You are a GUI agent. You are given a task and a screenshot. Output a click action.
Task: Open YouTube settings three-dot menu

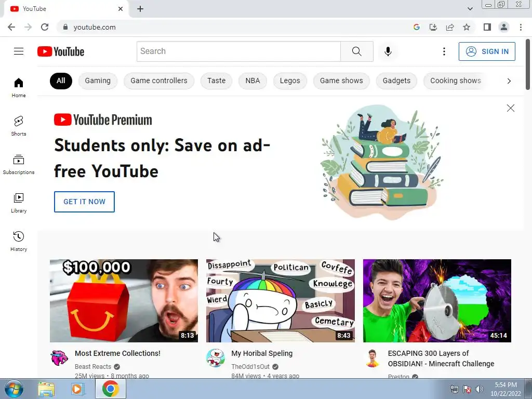[444, 51]
